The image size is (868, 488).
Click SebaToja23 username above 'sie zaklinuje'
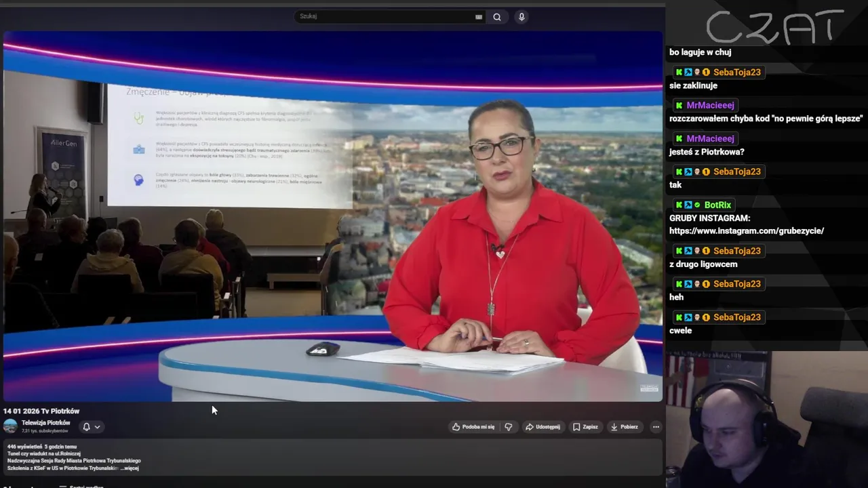coord(737,72)
